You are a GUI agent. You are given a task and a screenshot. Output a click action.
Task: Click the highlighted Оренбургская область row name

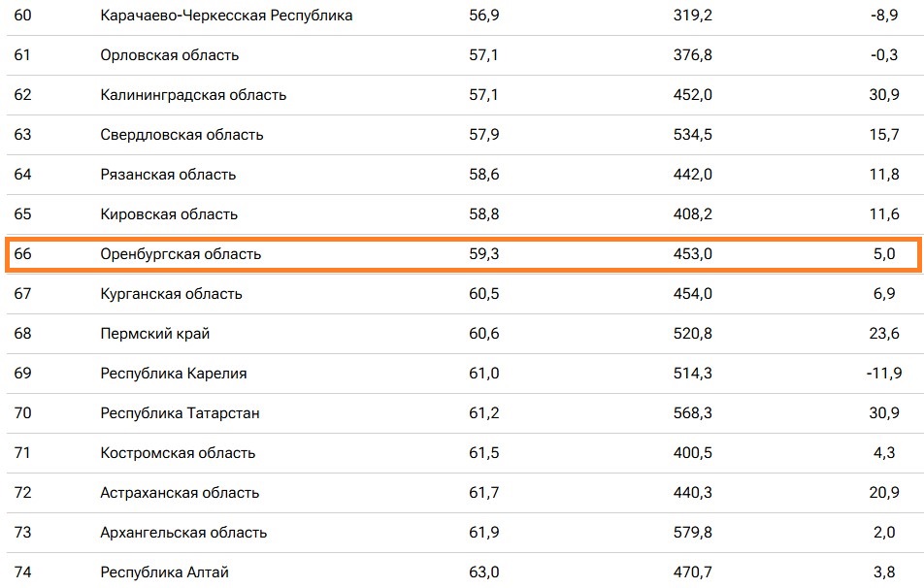pyautogui.click(x=181, y=254)
